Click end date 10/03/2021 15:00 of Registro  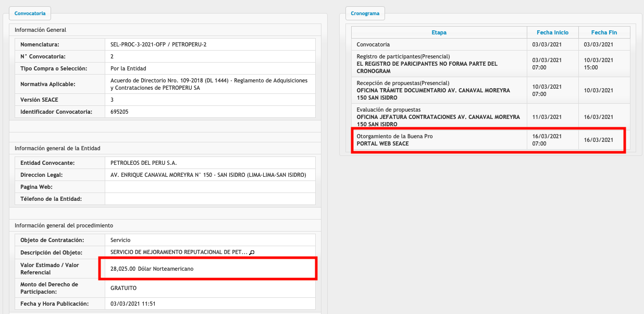[599, 64]
